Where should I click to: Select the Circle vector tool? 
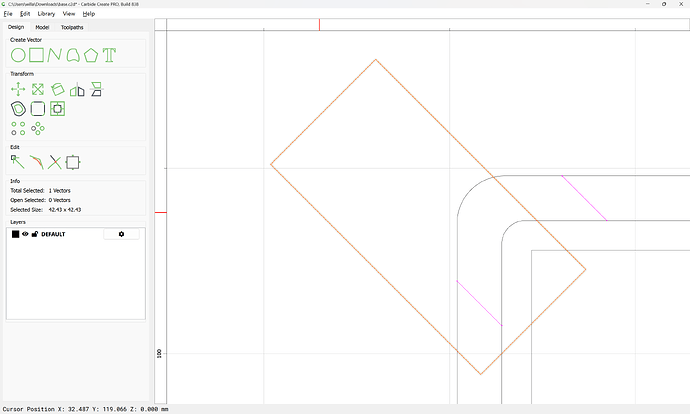point(18,55)
